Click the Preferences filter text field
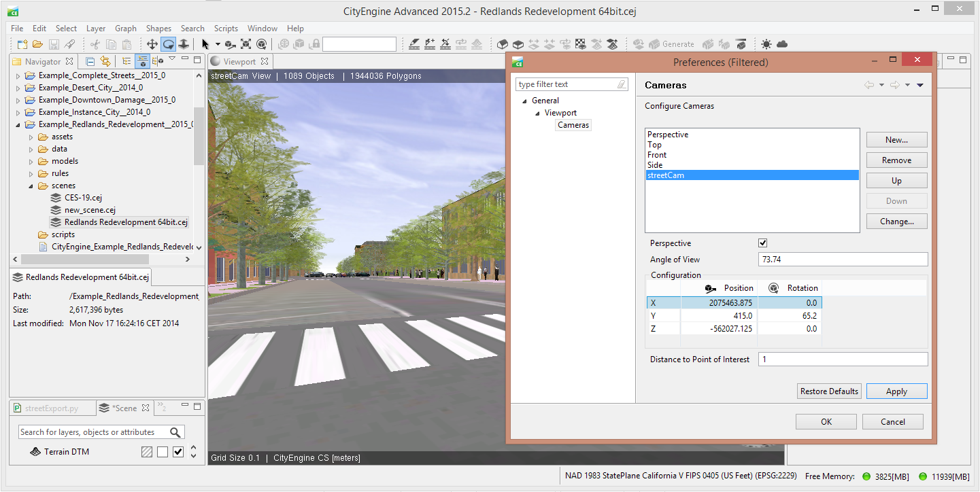Image resolution: width=980 pixels, height=492 pixels. [x=573, y=84]
